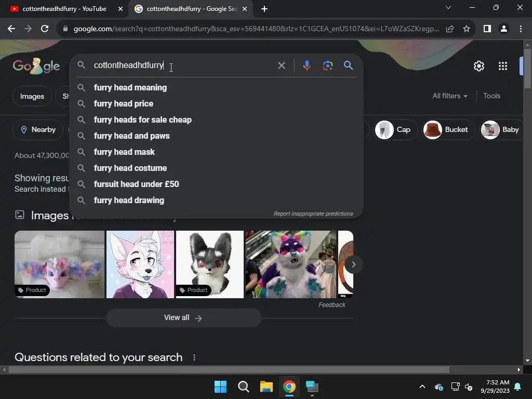The image size is (532, 399).
Task: Expand the Chrome tab search chevron
Action: click(448, 7)
